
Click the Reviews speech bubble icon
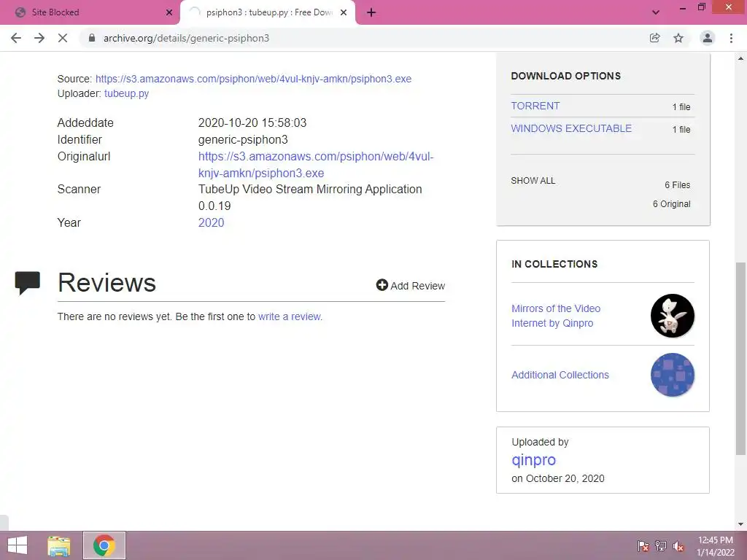[x=28, y=283]
